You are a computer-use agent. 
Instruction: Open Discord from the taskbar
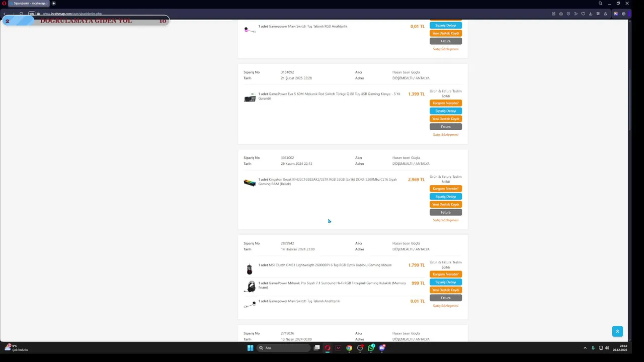382,348
